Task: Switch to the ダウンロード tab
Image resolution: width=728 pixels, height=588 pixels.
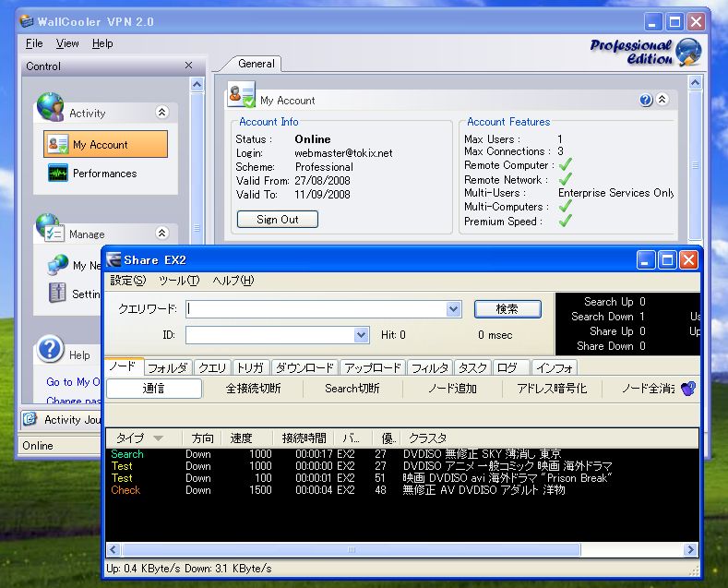Action: 305,368
